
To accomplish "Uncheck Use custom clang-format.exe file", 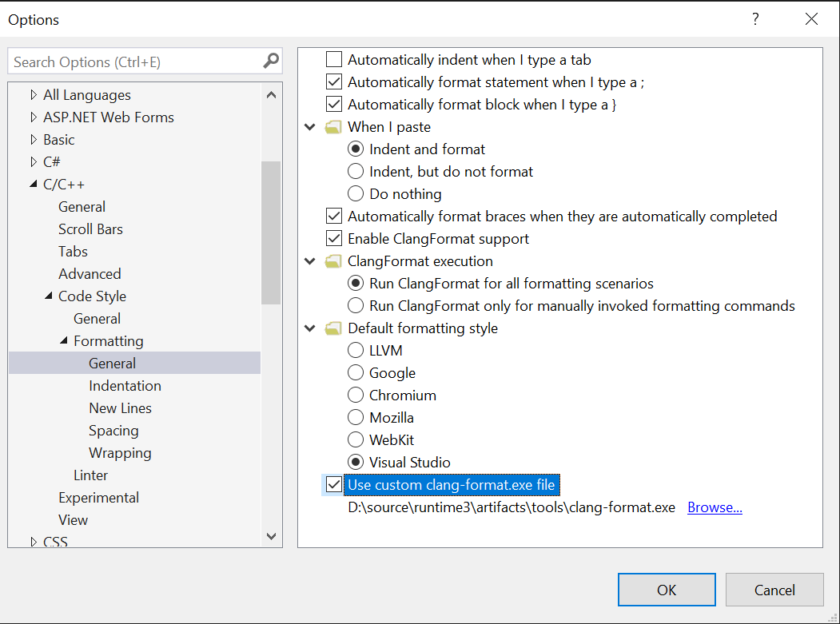I will coord(334,485).
